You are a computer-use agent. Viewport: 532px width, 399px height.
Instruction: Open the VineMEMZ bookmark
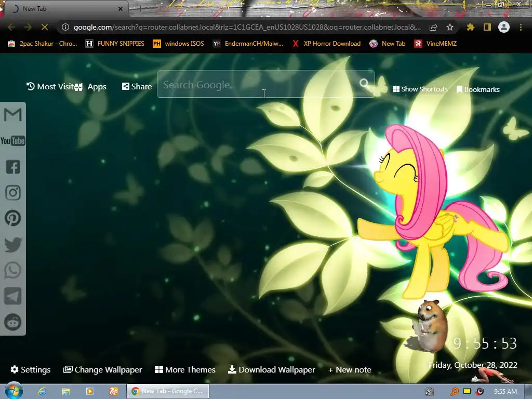(436, 44)
